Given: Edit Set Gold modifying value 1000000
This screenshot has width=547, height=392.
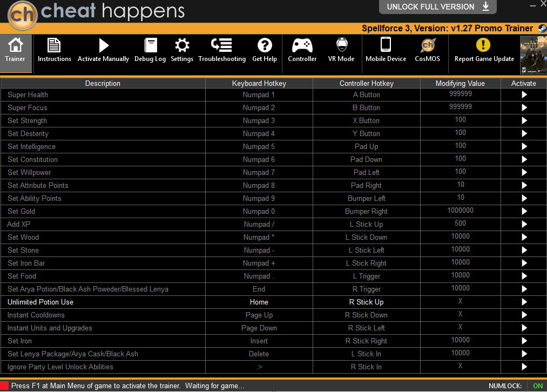Looking at the screenshot, I should click(x=461, y=210).
